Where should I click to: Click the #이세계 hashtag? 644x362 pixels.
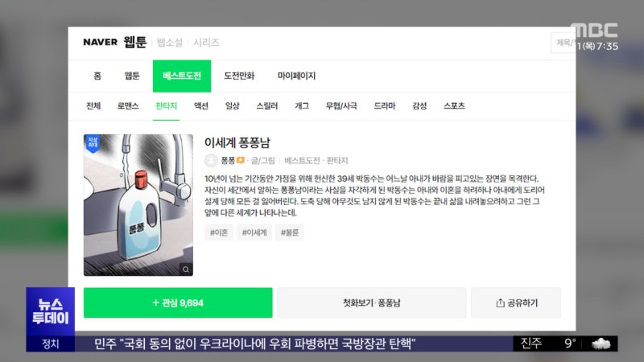[254, 232]
